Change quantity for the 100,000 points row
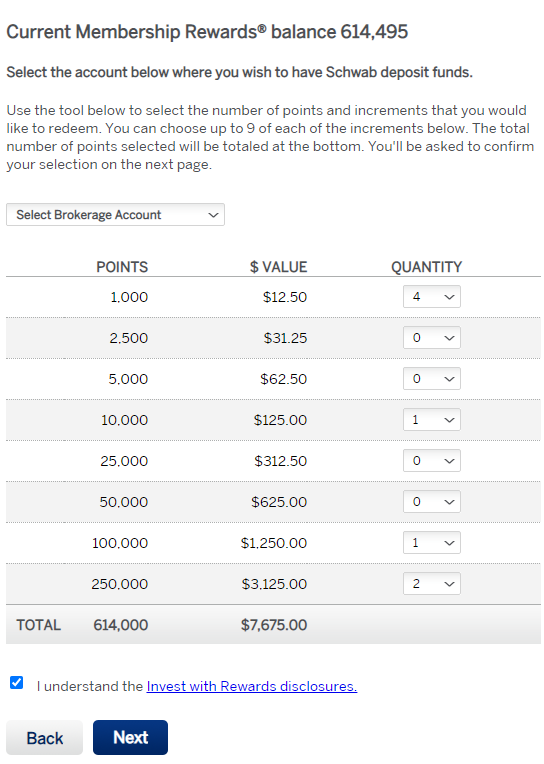Screen dimensions: 544x764 tap(431, 542)
